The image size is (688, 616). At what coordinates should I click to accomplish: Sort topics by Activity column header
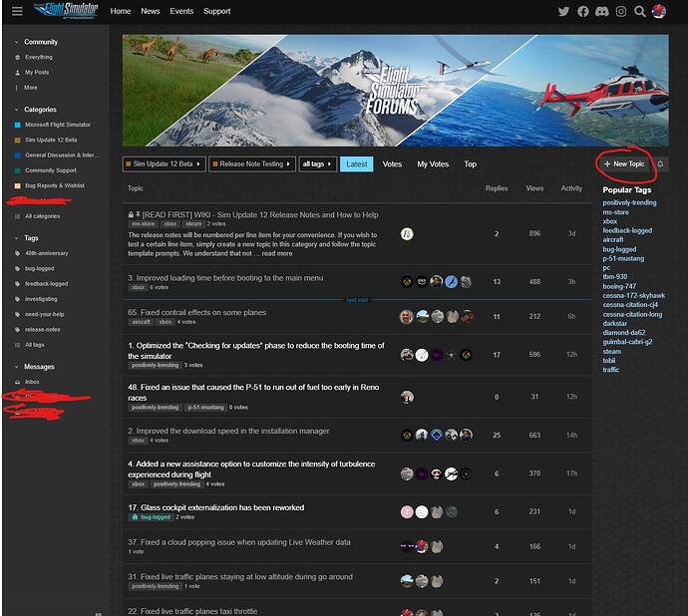[x=571, y=188]
